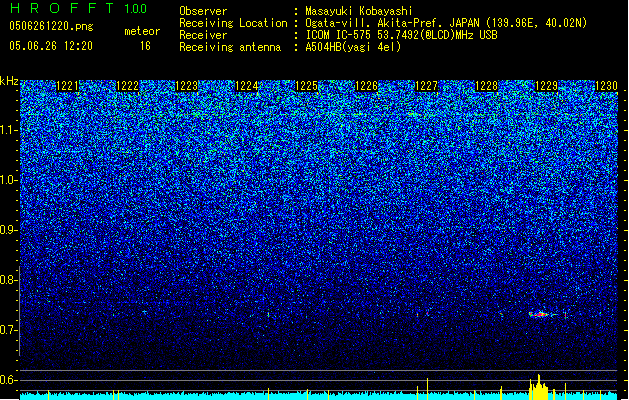This screenshot has height=400, width=629.
Task: Click the Receiver field label
Action: [x=203, y=35]
